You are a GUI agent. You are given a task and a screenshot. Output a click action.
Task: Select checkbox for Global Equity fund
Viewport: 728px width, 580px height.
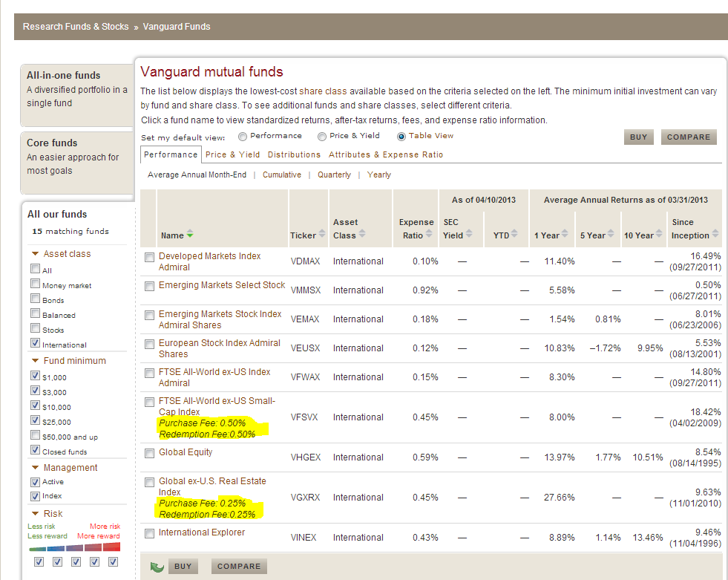(x=149, y=453)
